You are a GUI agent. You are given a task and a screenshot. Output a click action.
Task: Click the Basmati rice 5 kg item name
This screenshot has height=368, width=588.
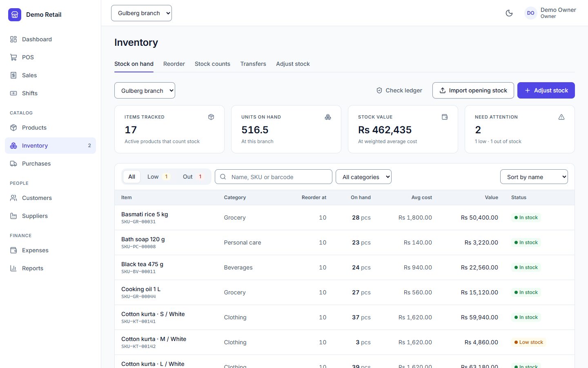pyautogui.click(x=145, y=214)
